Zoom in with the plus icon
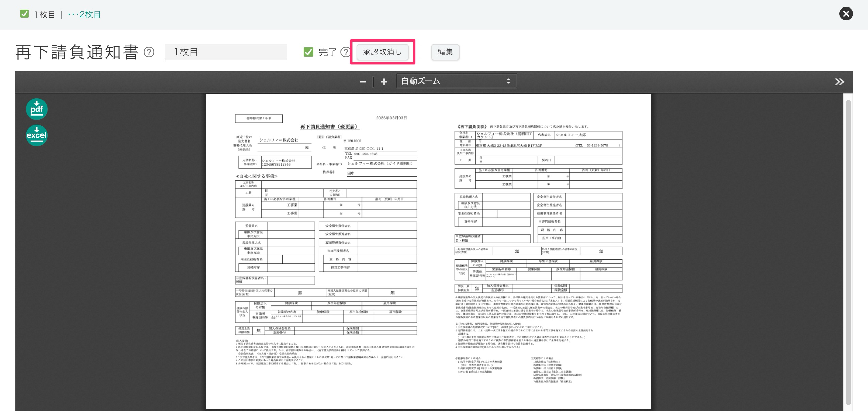 pos(384,82)
